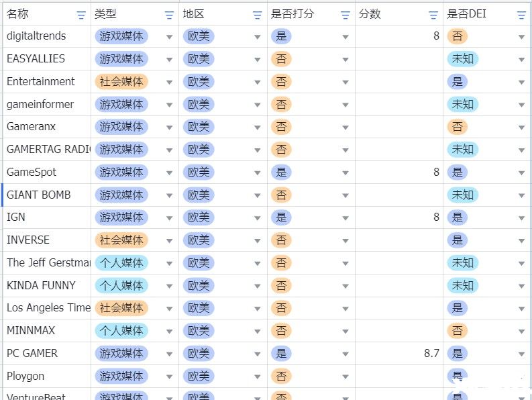Click the Entertainment name cell
The width and height of the screenshot is (532, 400).
pos(47,81)
